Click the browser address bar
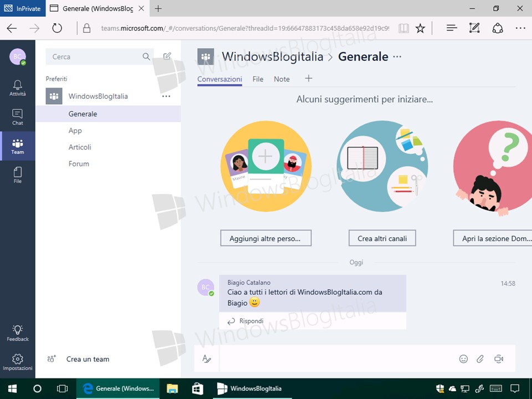This screenshot has width=532, height=399. click(x=245, y=28)
